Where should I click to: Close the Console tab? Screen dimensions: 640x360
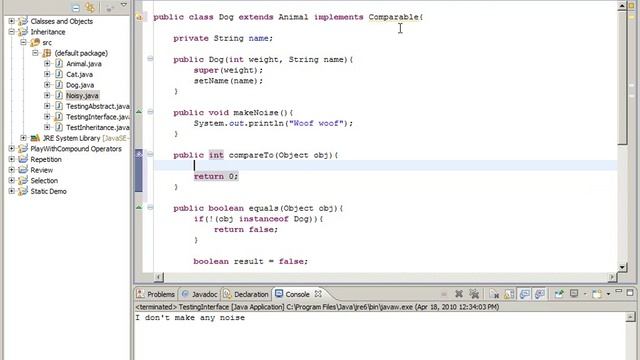318,293
